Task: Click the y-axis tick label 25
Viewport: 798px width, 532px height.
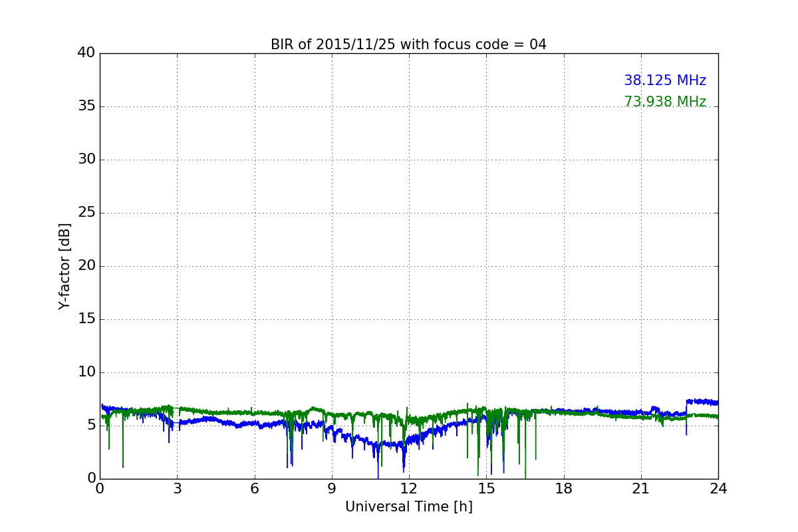Action: pyautogui.click(x=86, y=213)
